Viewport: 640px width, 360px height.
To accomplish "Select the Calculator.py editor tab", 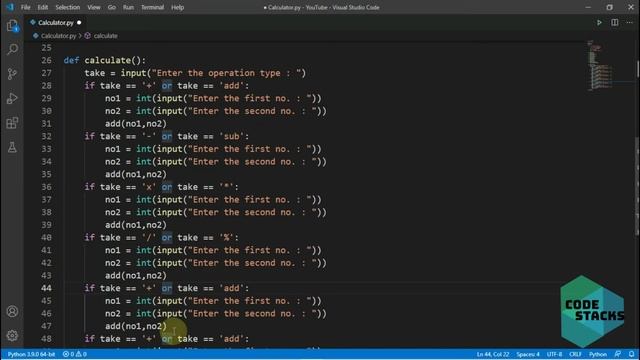I will tap(56, 22).
